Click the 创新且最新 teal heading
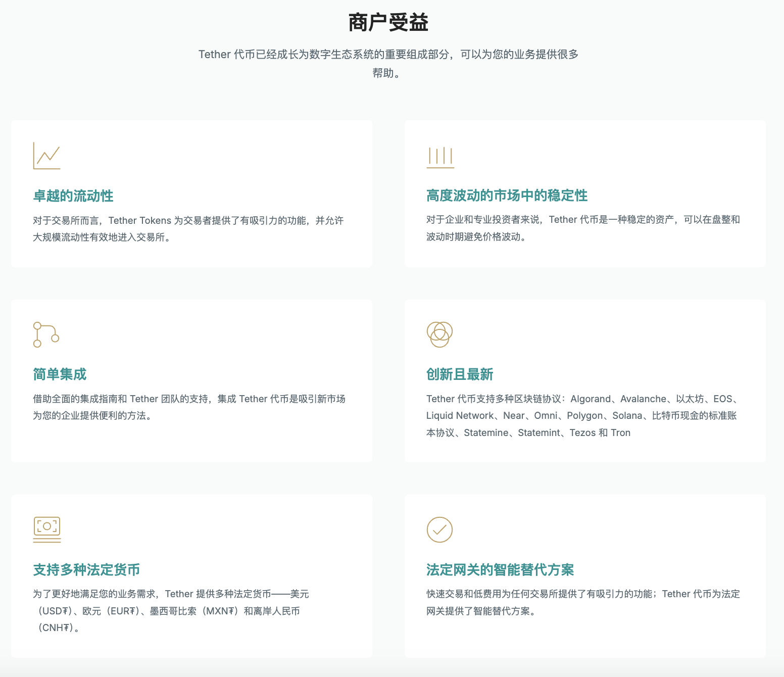This screenshot has width=784, height=677. [460, 374]
